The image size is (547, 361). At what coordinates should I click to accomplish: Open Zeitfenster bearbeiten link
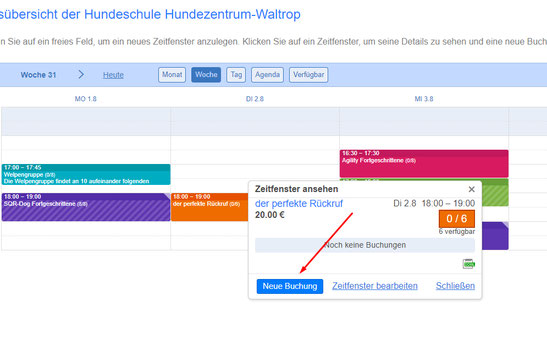point(375,286)
